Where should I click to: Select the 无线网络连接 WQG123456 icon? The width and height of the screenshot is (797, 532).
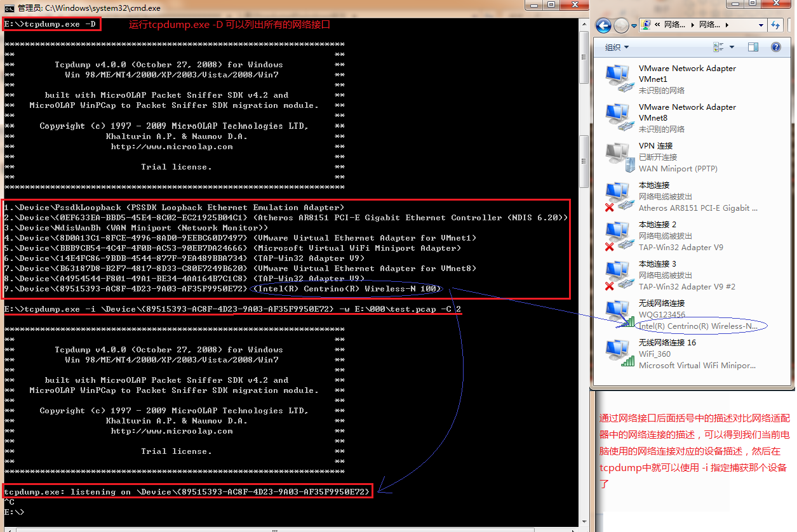pos(620,314)
